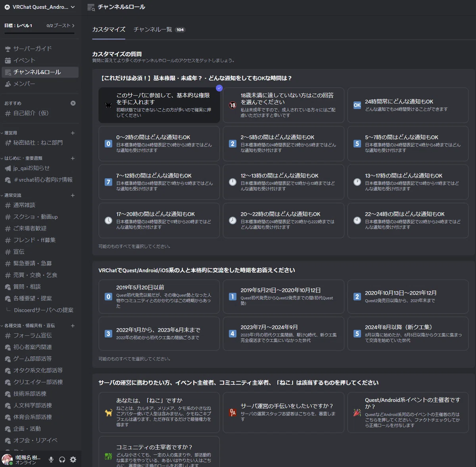Add a channel to 各種交流・情報共有・宣伝
The height and width of the screenshot is (467, 476).
coord(73,325)
